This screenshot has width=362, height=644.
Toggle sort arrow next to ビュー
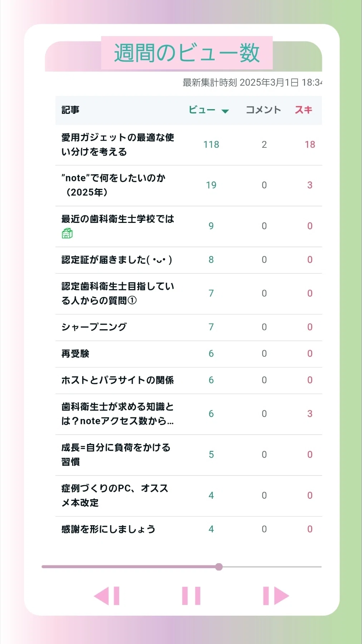click(x=225, y=111)
